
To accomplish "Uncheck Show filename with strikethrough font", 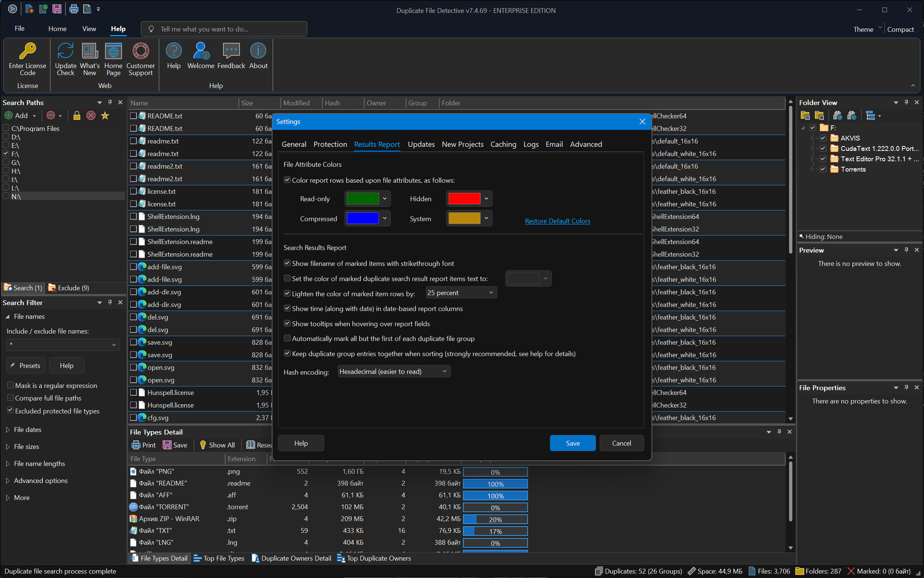I will tap(287, 263).
